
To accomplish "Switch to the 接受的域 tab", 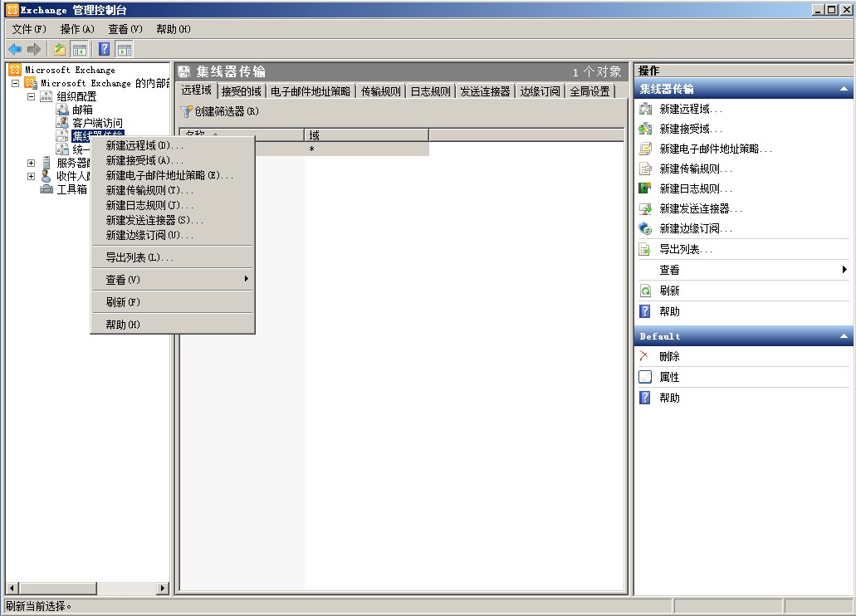I will (x=241, y=91).
